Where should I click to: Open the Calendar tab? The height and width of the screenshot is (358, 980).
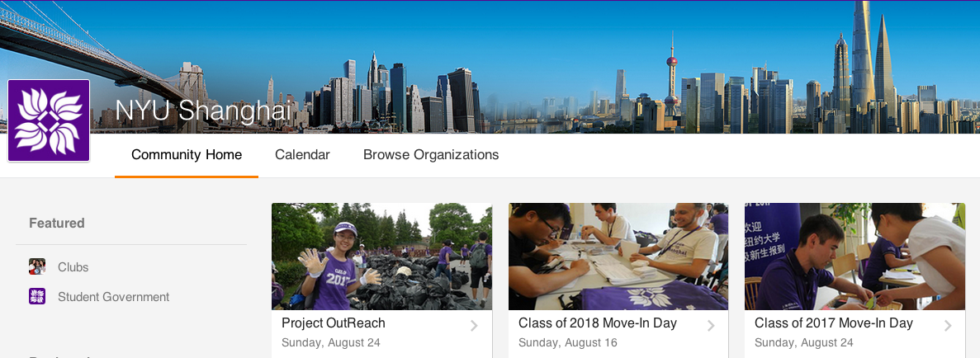pos(302,155)
